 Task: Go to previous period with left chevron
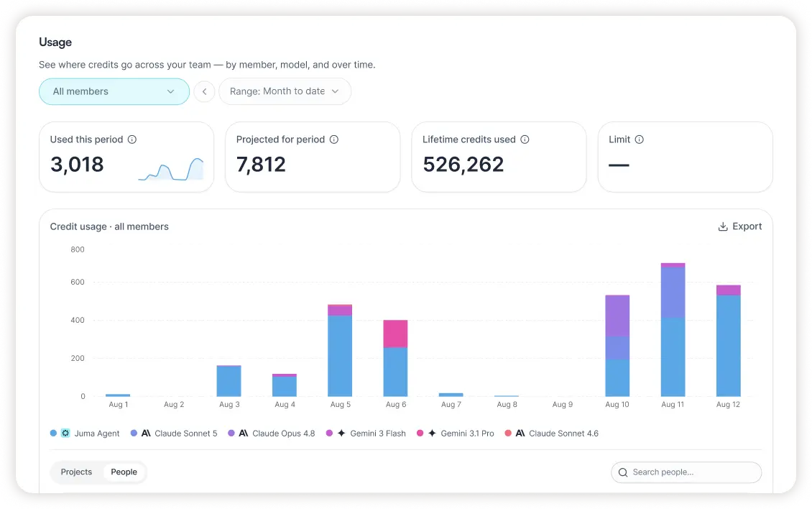click(205, 92)
